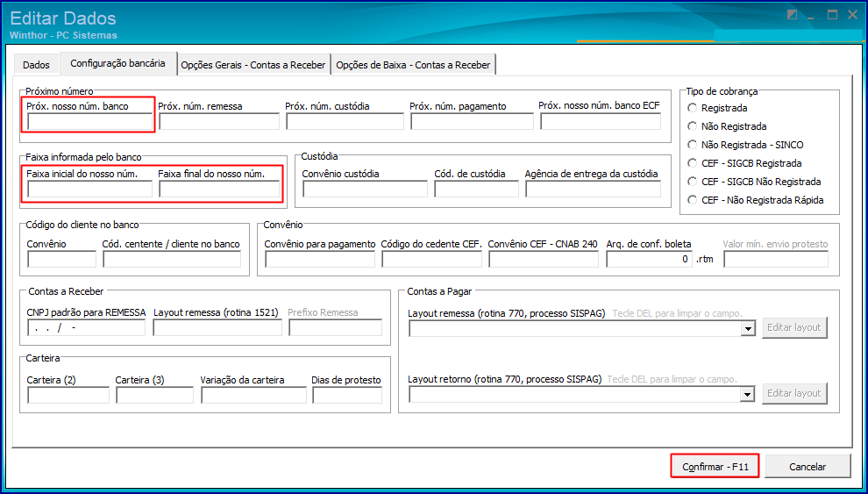The height and width of the screenshot is (494, 868).
Task: Maximize the Editar Dados window
Action: (x=833, y=15)
